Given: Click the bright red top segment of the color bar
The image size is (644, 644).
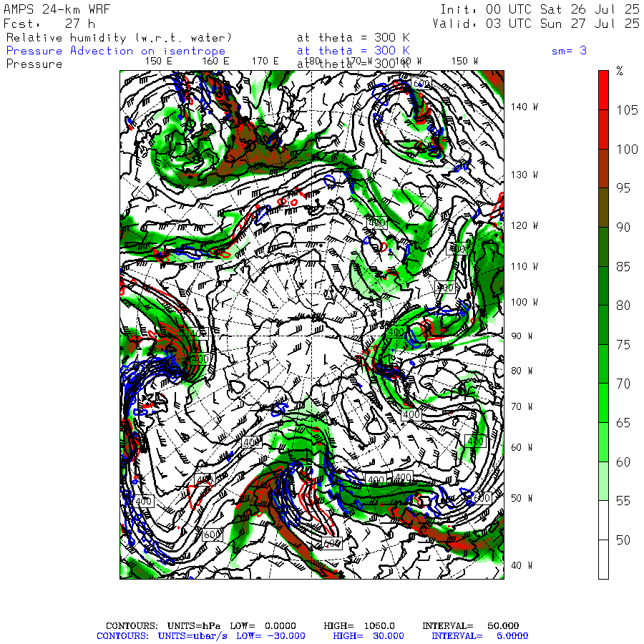Looking at the screenshot, I should click(x=603, y=90).
